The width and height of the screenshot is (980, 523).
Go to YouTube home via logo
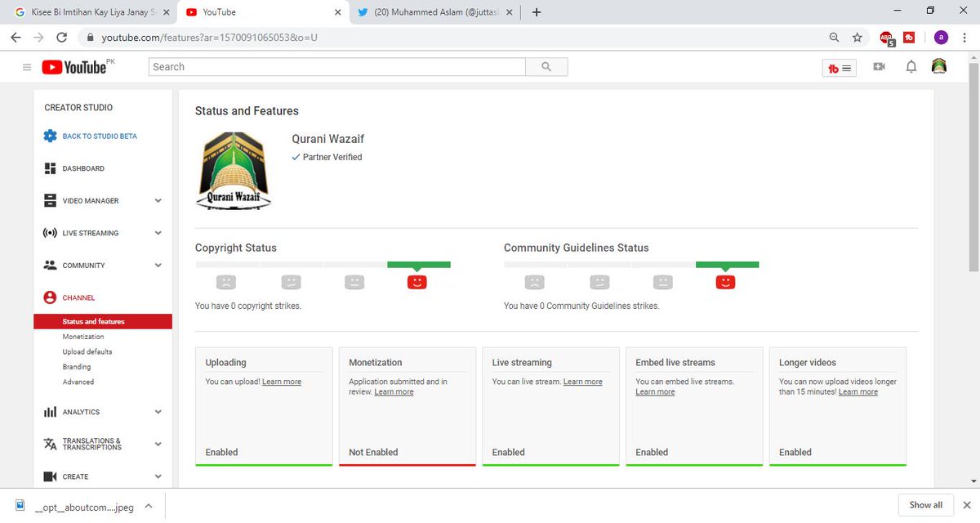[74, 67]
